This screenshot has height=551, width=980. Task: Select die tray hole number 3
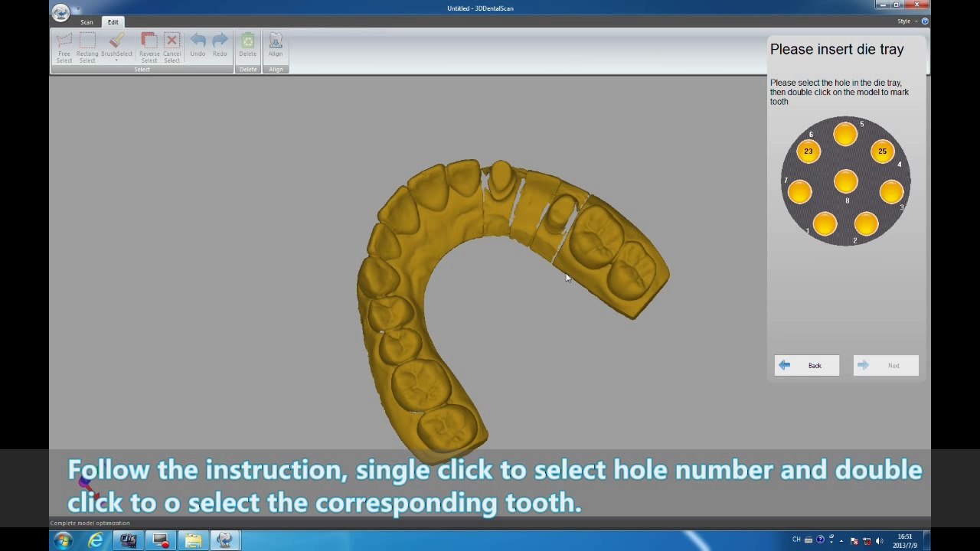coord(891,192)
